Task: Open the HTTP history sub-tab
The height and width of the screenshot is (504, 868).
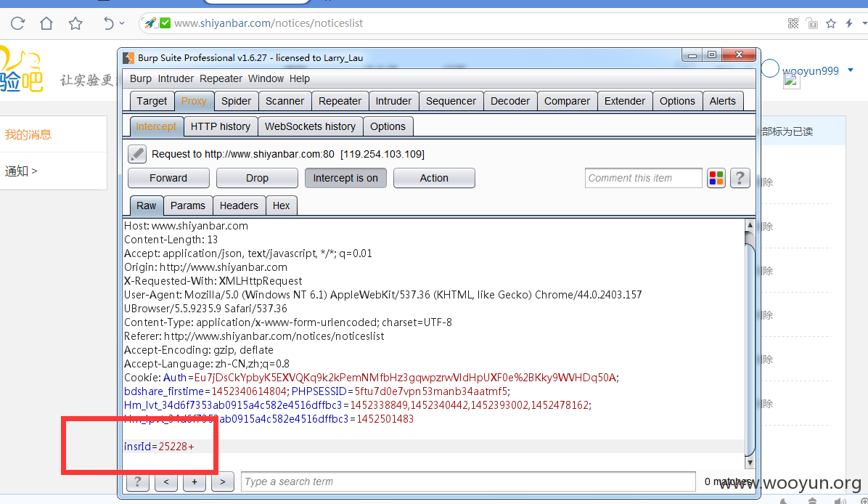Action: [x=221, y=127]
